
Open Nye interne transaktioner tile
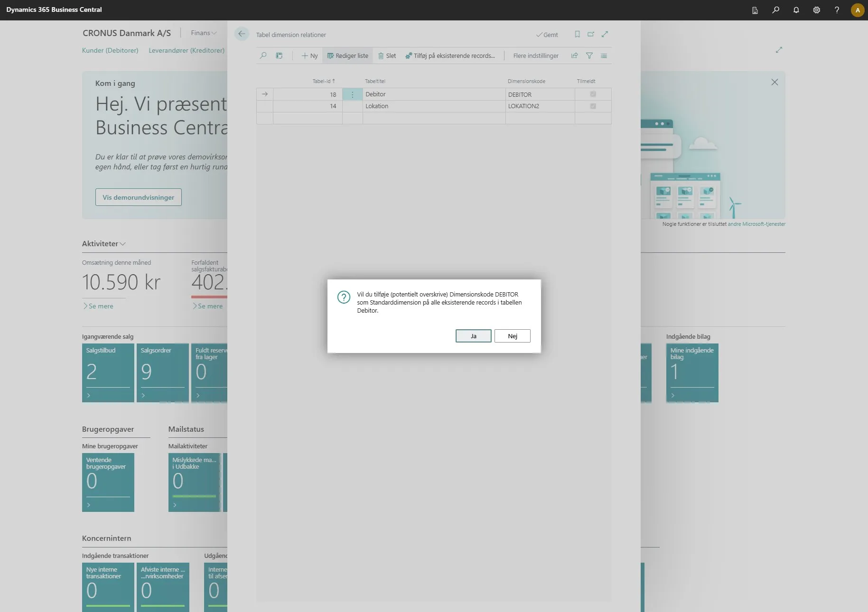pyautogui.click(x=108, y=587)
